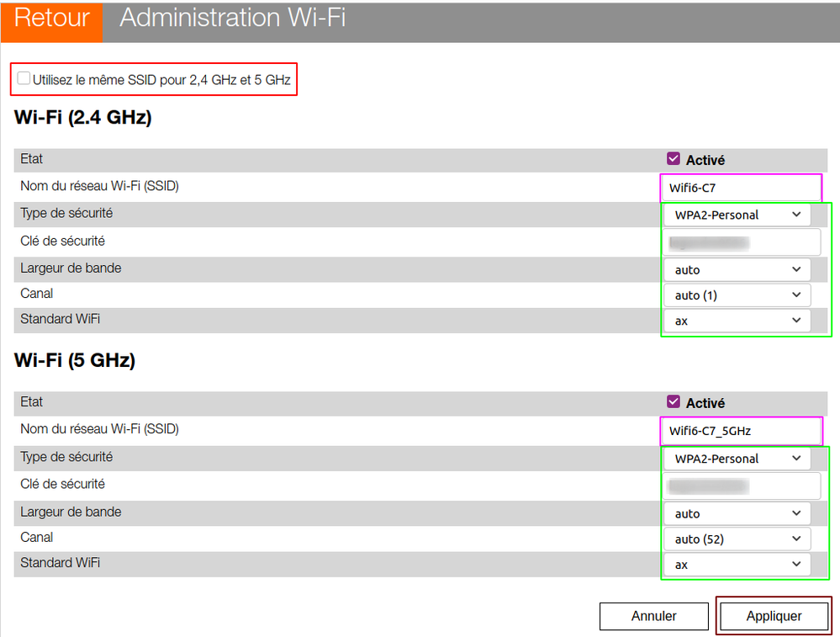Open the 5 GHz Standard WiFi dropdown
The height and width of the screenshot is (637, 840).
(x=737, y=565)
